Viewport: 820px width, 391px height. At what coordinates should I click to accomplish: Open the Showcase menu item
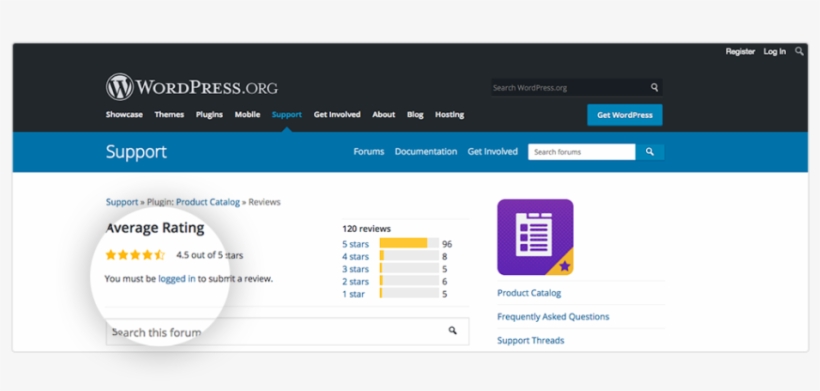pyautogui.click(x=124, y=114)
